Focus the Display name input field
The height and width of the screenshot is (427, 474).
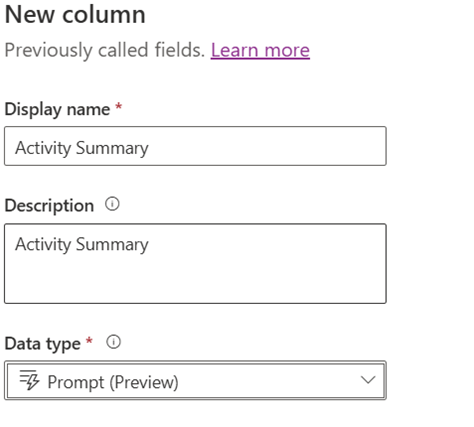195,146
